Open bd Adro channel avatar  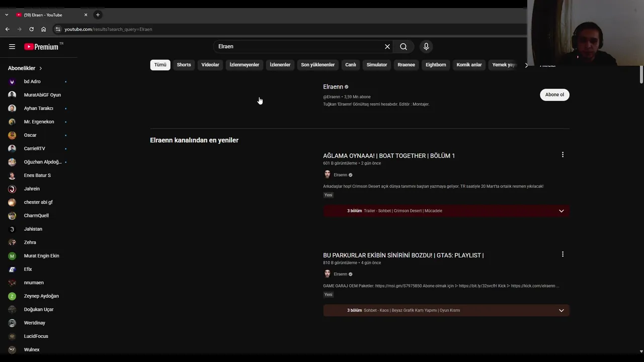tap(12, 81)
